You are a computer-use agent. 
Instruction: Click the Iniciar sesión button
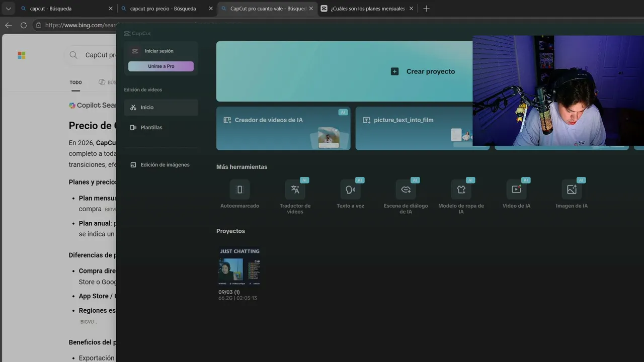(159, 51)
